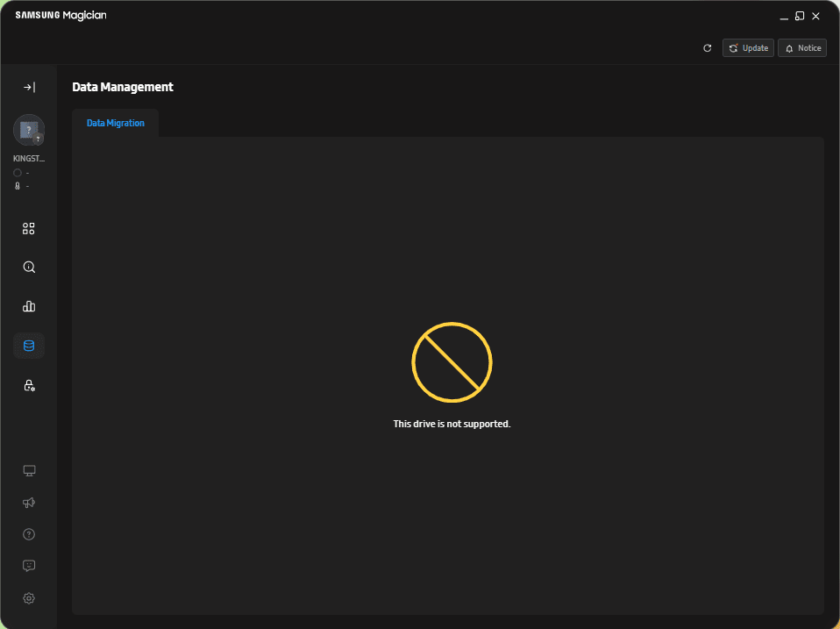The width and height of the screenshot is (840, 629).
Task: Switch to the Data Migration tab
Action: (115, 124)
